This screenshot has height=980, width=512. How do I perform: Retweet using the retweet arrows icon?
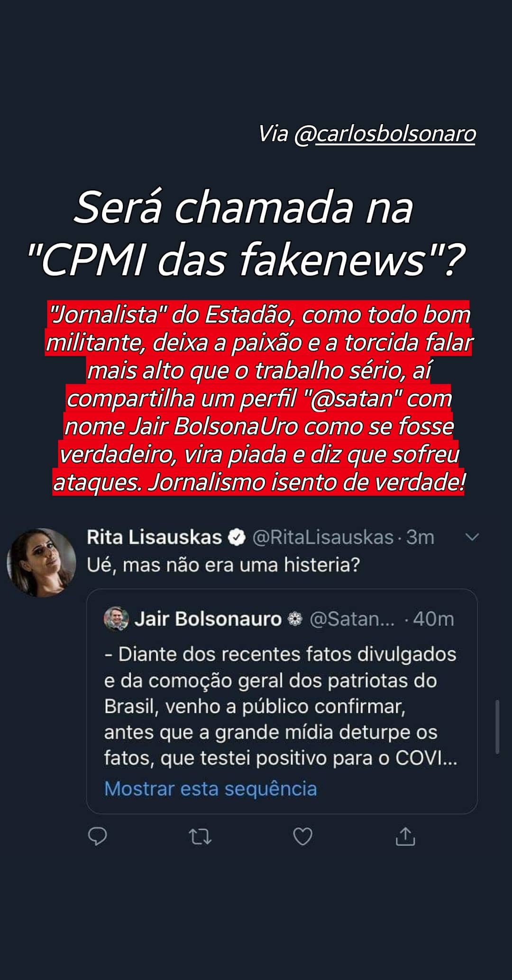tap(200, 837)
